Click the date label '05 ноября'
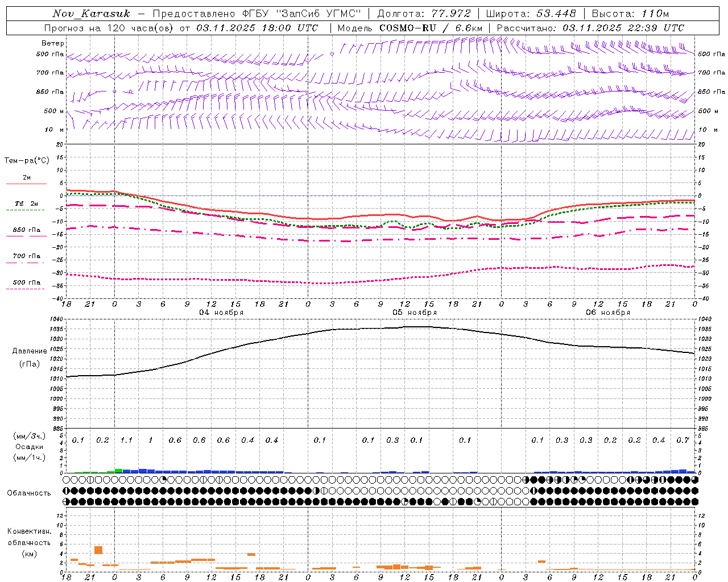This screenshot has height=582, width=728. pyautogui.click(x=415, y=313)
